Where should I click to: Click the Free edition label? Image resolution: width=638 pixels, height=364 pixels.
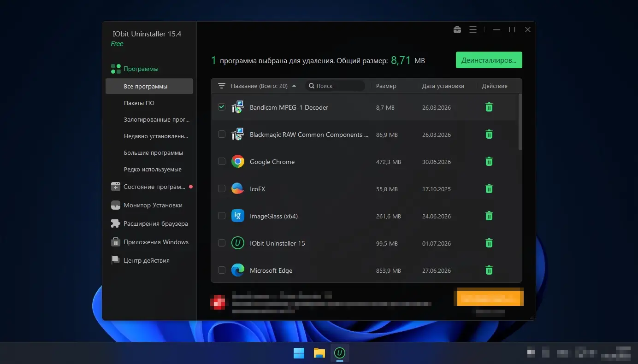point(117,44)
